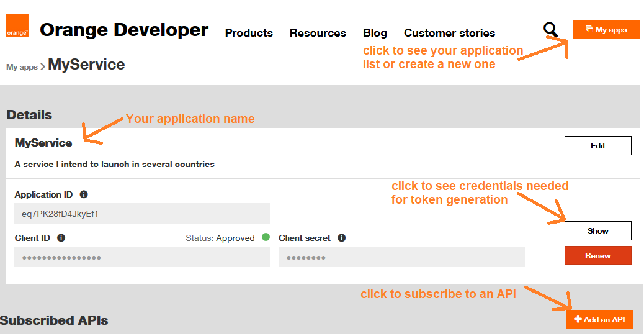Viewport: 644px width, 336px height.
Task: Go to the Blog page
Action: (x=375, y=33)
